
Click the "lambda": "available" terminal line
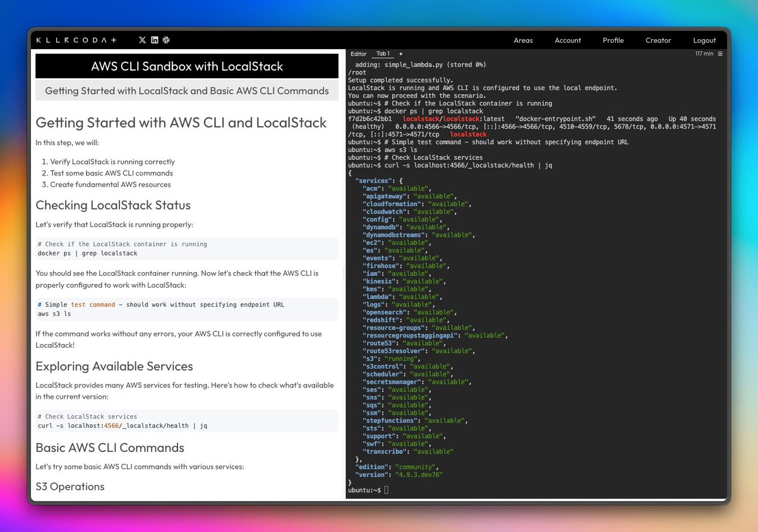[x=402, y=297]
